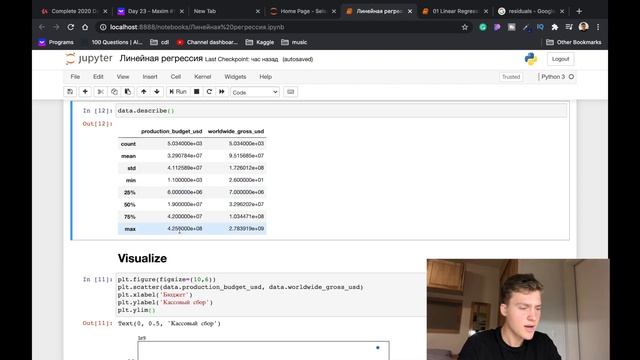Click the Trusted notebook indicator
The image size is (640, 360).
[511, 77]
